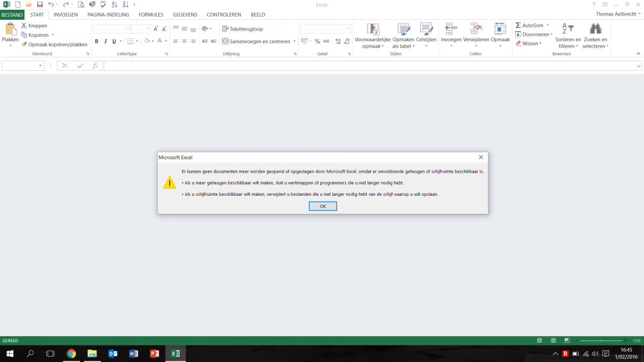644x362 pixels.
Task: Align cell text right
Action: coord(193,41)
